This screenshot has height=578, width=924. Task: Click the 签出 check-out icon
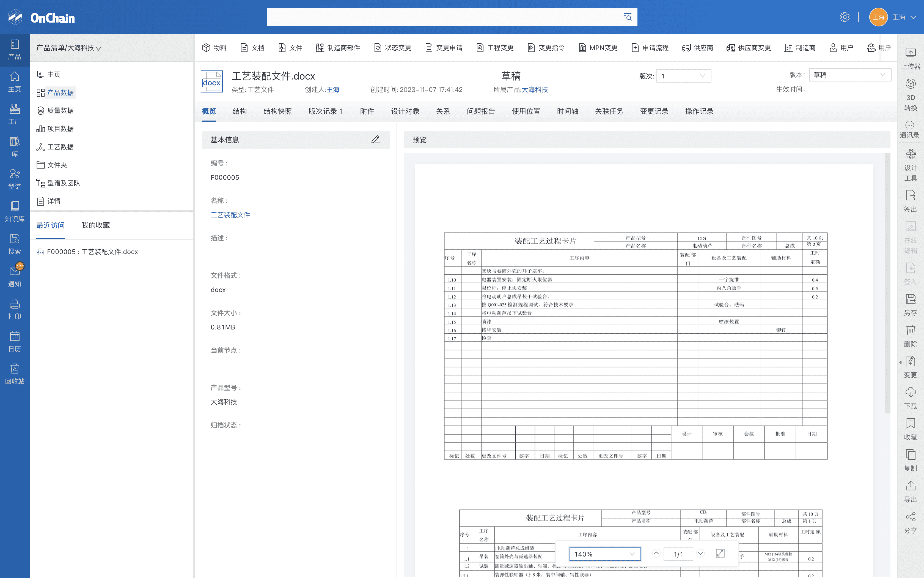(x=911, y=201)
